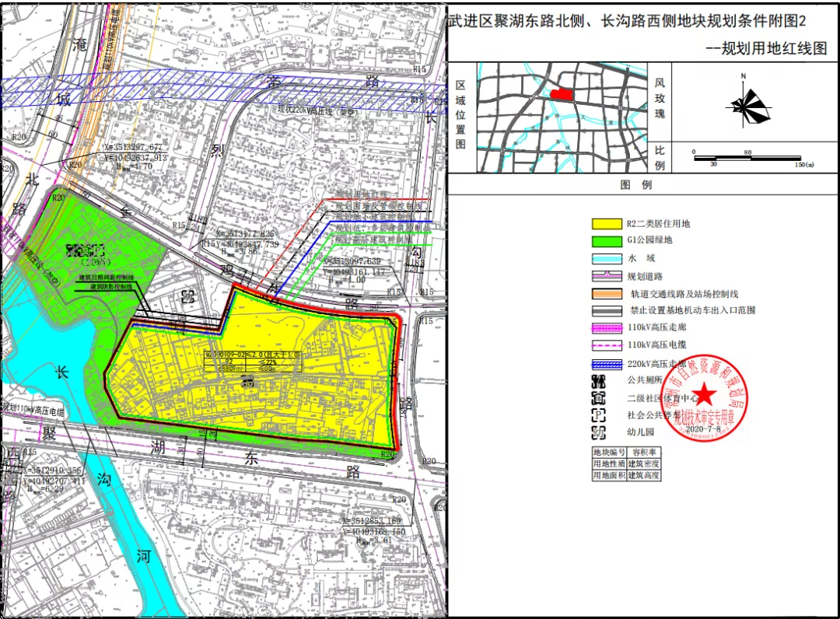This screenshot has width=840, height=619.
Task: Click the subtitle '规划用地红线图'
Action: [774, 48]
